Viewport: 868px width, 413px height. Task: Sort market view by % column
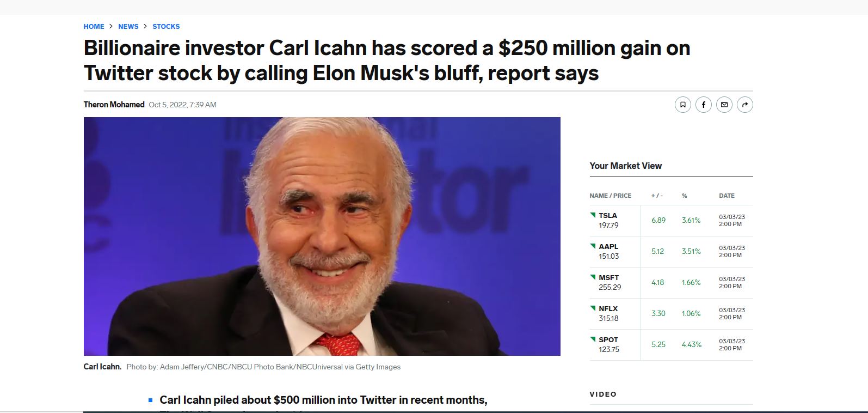pyautogui.click(x=685, y=196)
